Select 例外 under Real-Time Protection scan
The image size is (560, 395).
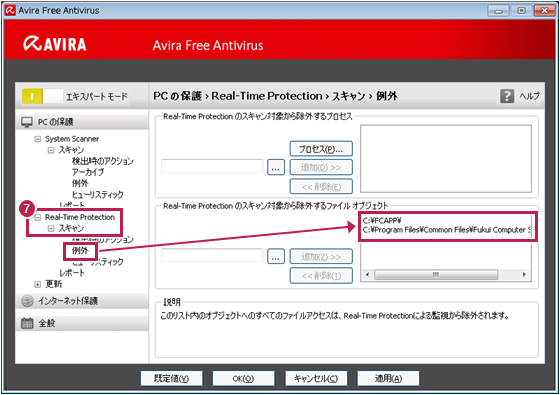pos(80,251)
